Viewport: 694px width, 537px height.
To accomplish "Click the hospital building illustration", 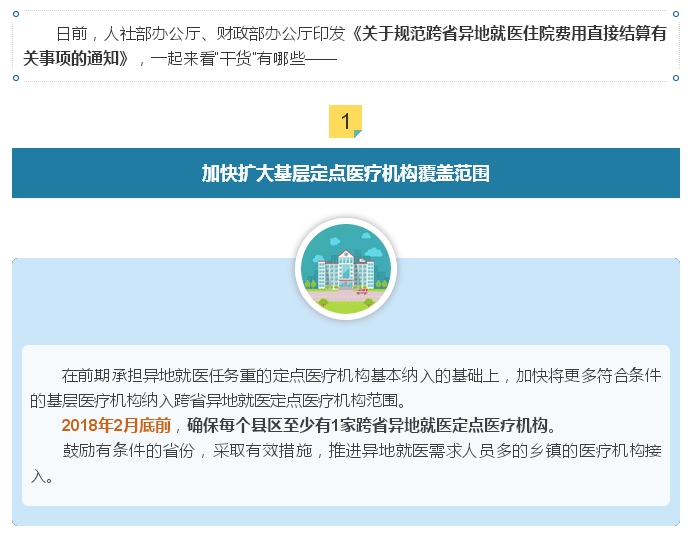I will [346, 269].
